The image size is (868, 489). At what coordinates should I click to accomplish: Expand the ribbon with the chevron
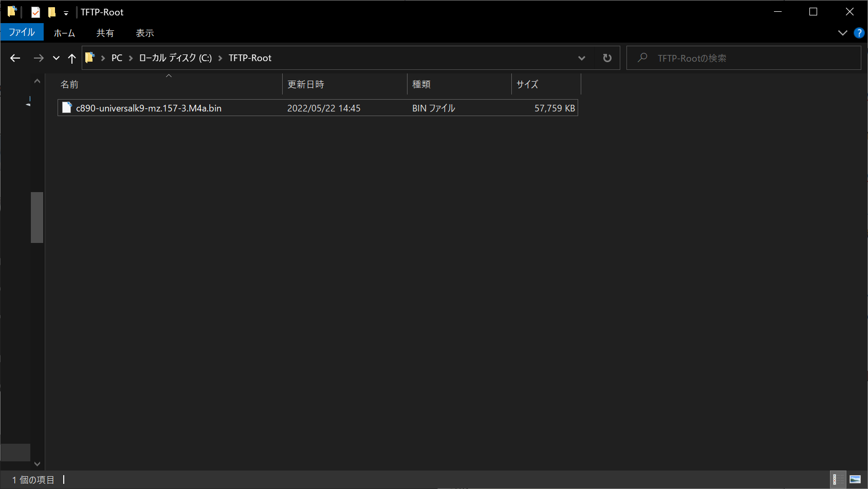click(x=843, y=33)
